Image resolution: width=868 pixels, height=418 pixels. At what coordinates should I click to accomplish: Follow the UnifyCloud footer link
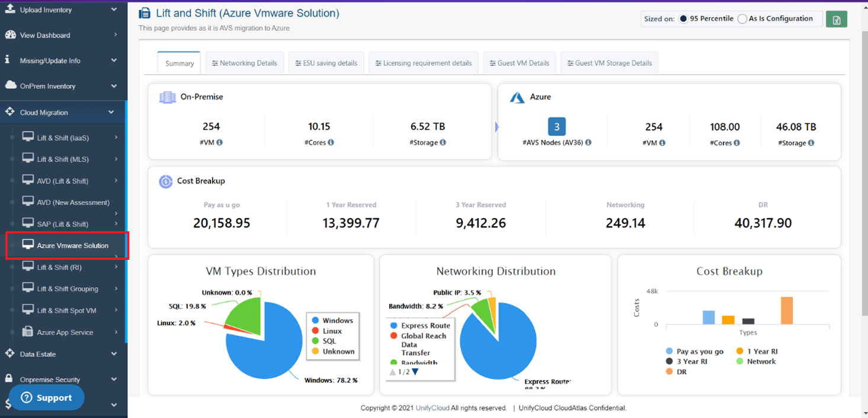[x=433, y=408]
